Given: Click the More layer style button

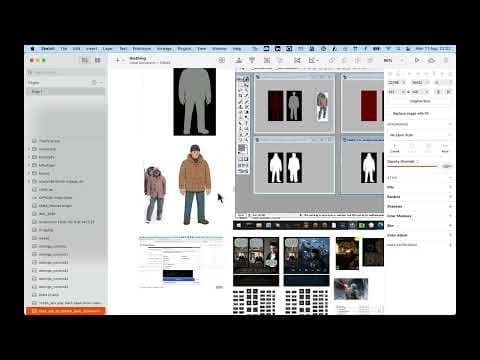Looking at the screenshot, I should [445, 148].
